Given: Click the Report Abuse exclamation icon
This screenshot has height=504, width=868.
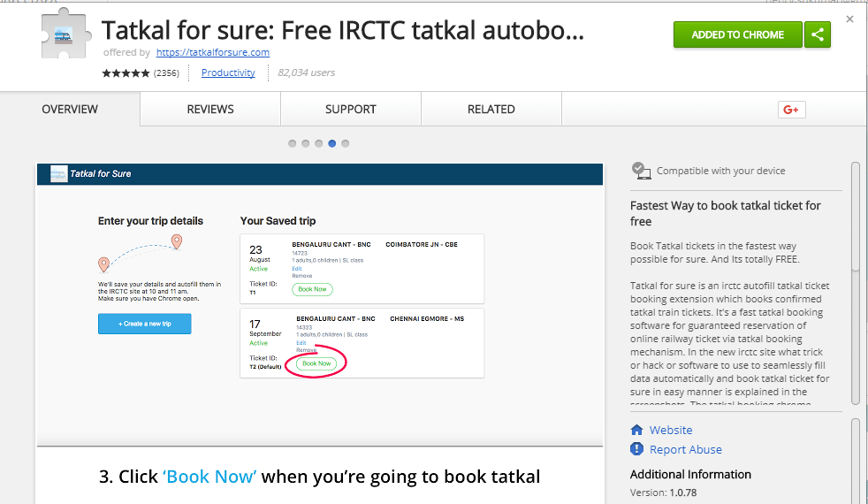Looking at the screenshot, I should click(x=636, y=449).
